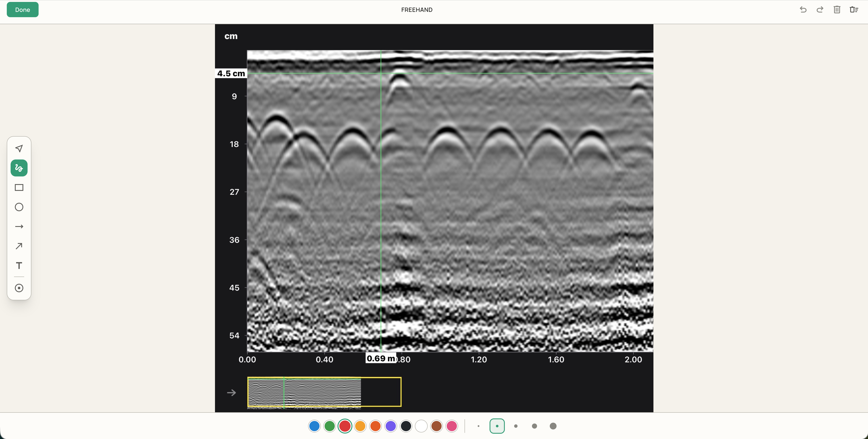Select the circle shape tool

click(x=19, y=207)
